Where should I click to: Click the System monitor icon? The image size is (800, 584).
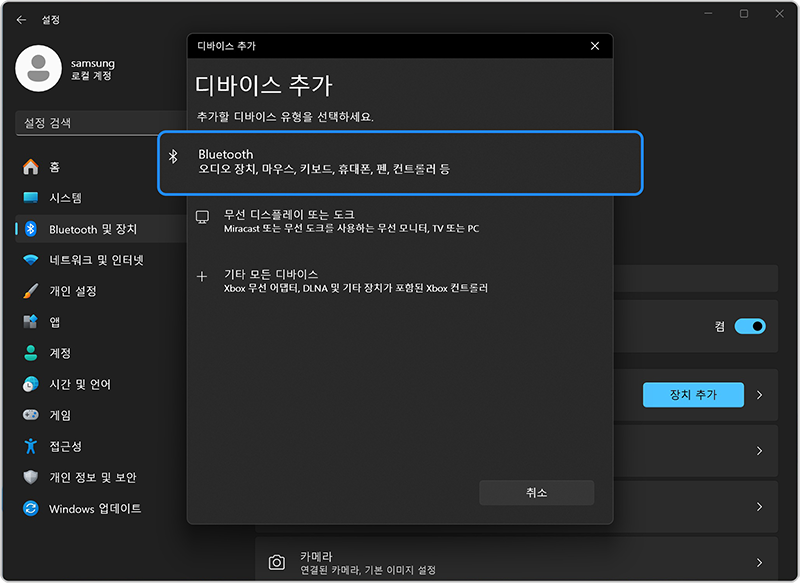coord(31,197)
